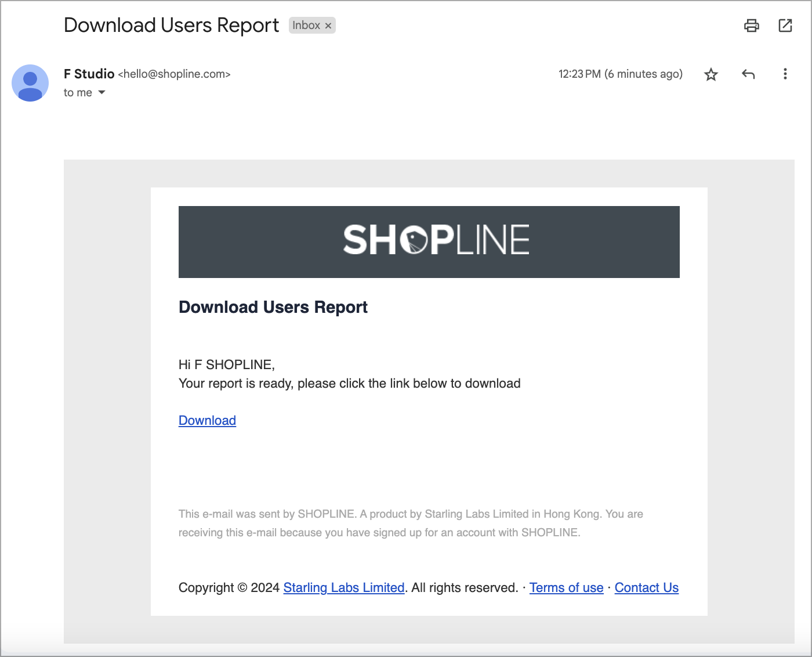The image size is (812, 657).
Task: Open the Starling Labs Limited link
Action: point(344,587)
